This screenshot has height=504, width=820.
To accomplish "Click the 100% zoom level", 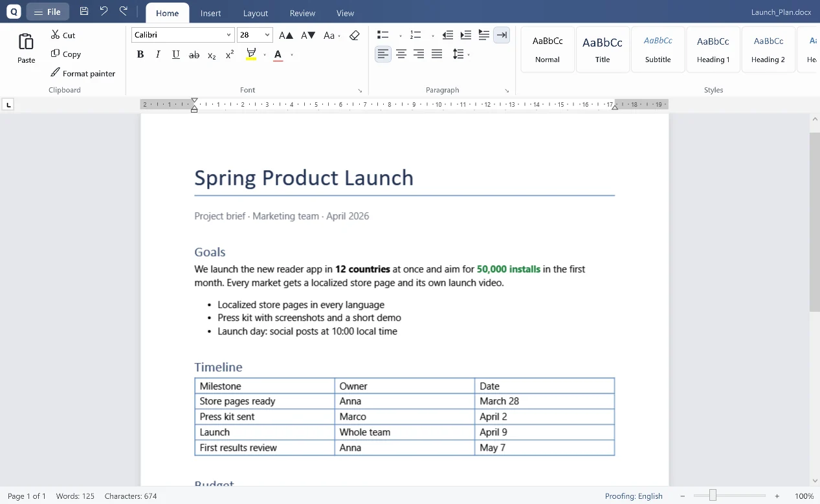I will 804,496.
